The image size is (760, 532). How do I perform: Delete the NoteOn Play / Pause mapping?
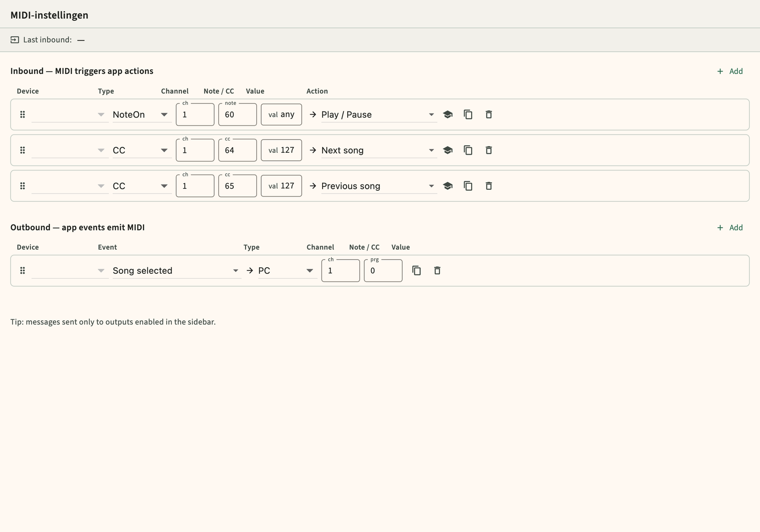pyautogui.click(x=489, y=114)
